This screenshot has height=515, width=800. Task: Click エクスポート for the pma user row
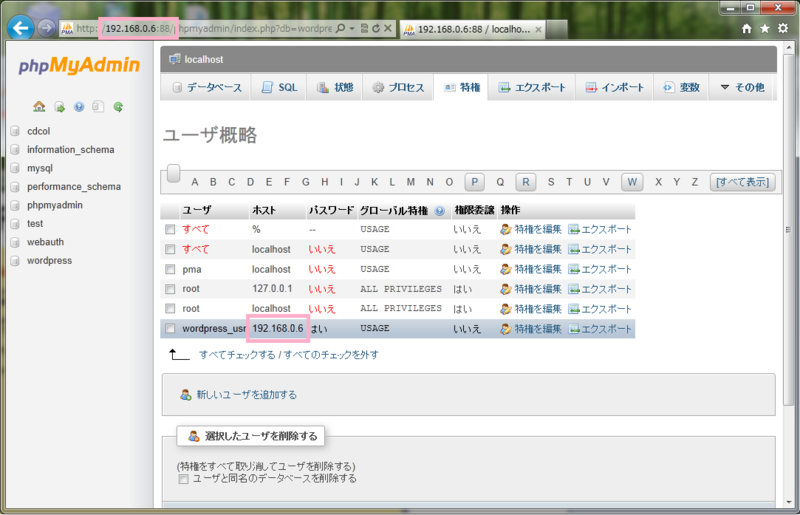click(x=600, y=269)
